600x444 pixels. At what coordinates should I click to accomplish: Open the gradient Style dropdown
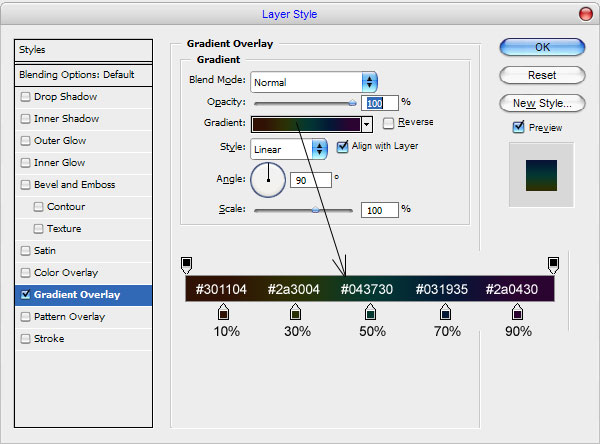(x=289, y=149)
